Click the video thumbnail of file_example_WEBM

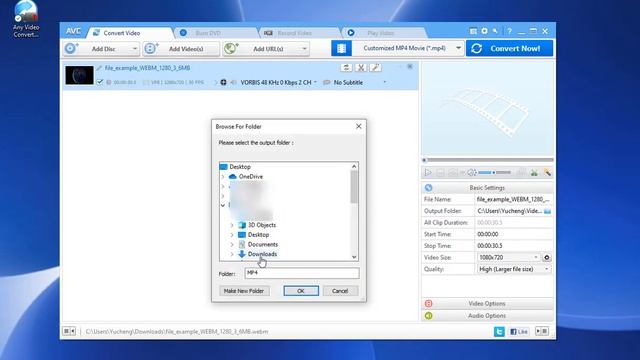79,75
